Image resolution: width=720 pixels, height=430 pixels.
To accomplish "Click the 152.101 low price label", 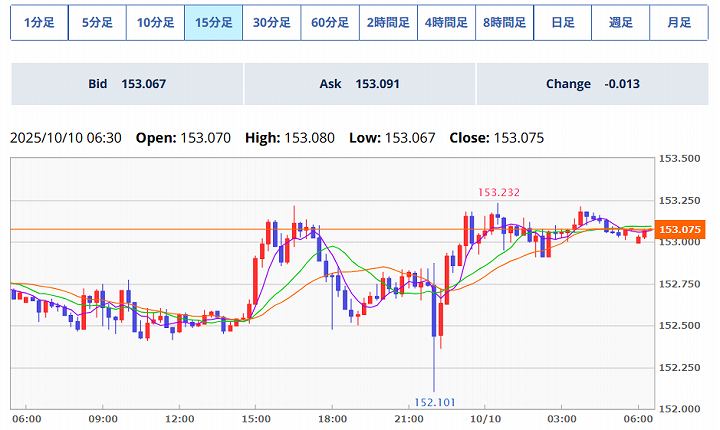I will pos(434,402).
